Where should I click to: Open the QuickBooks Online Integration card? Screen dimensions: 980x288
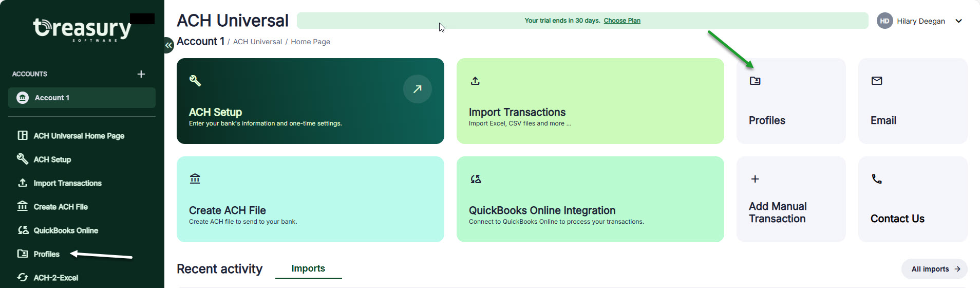pyautogui.click(x=590, y=199)
